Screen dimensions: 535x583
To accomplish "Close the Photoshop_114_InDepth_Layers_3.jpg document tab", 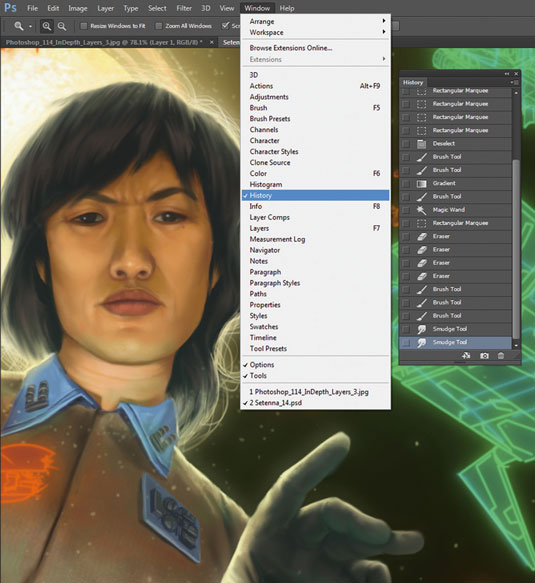I will 212,42.
